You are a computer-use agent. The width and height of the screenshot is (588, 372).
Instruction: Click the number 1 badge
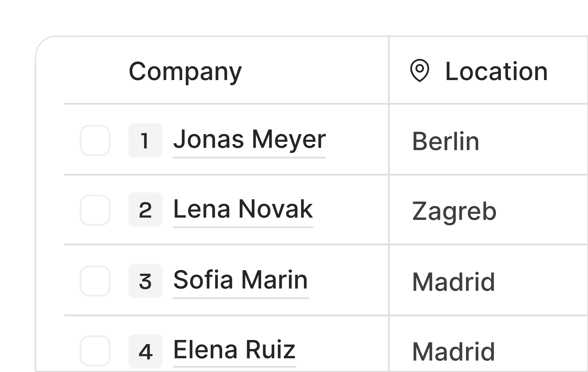coord(145,140)
